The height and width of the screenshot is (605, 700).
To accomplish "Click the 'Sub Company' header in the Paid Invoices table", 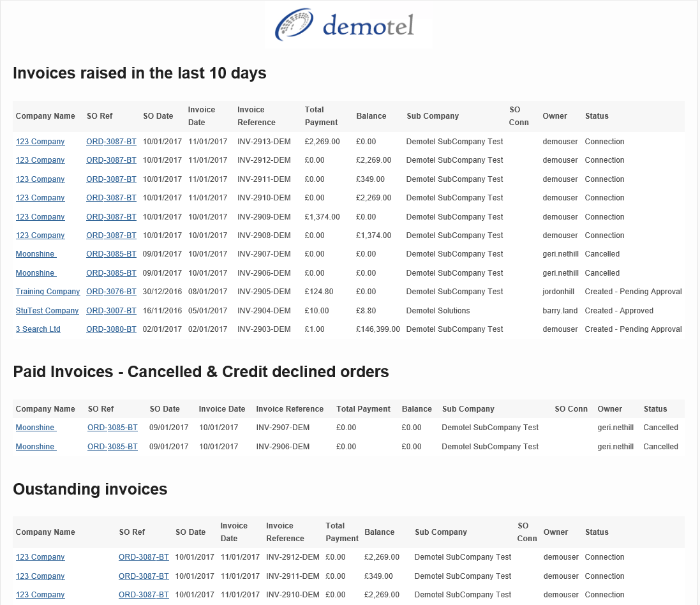I will click(x=468, y=409).
